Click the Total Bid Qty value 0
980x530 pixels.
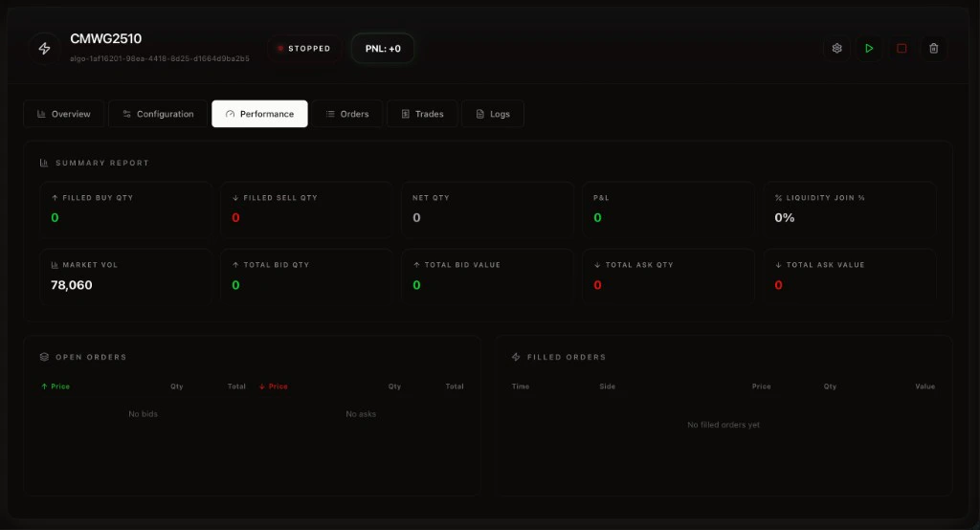coord(235,285)
